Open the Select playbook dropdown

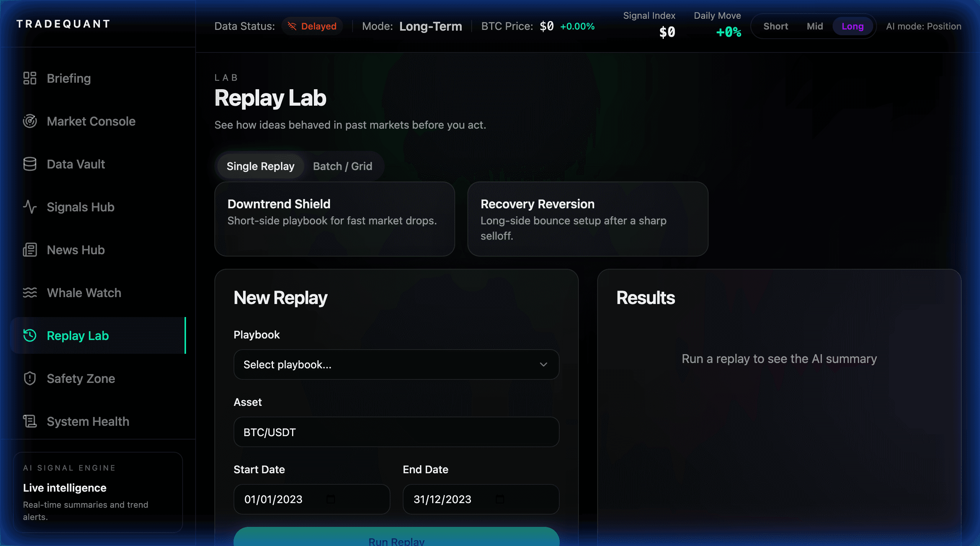click(396, 365)
